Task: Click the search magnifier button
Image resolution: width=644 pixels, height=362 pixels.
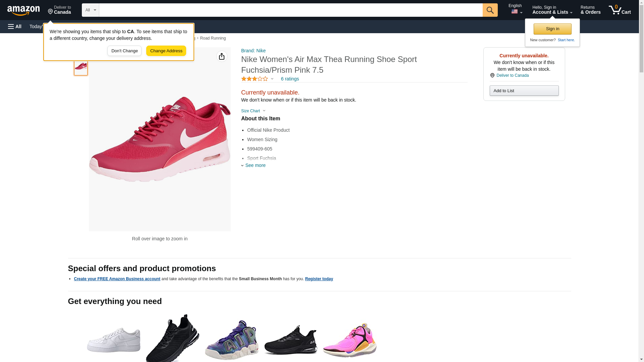Action: point(490,10)
